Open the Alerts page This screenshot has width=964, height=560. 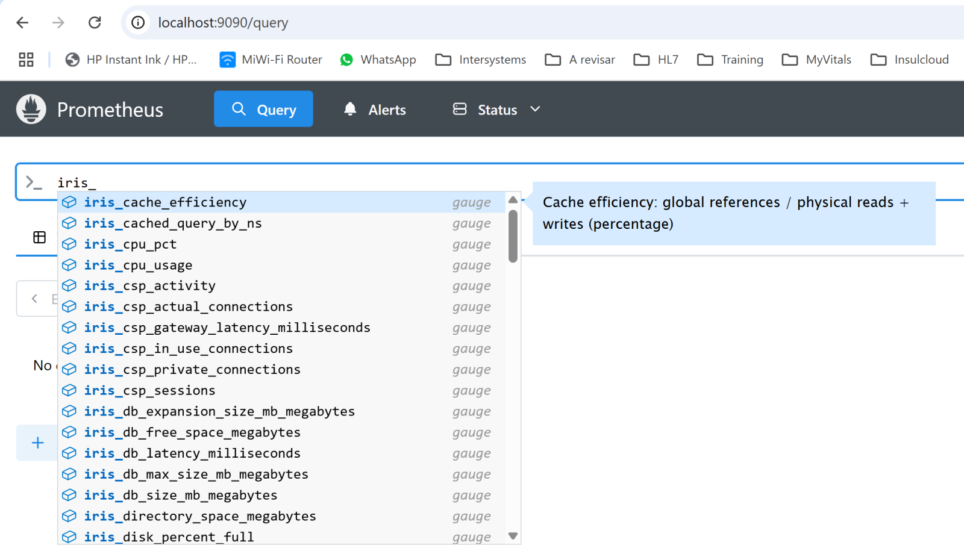(375, 110)
